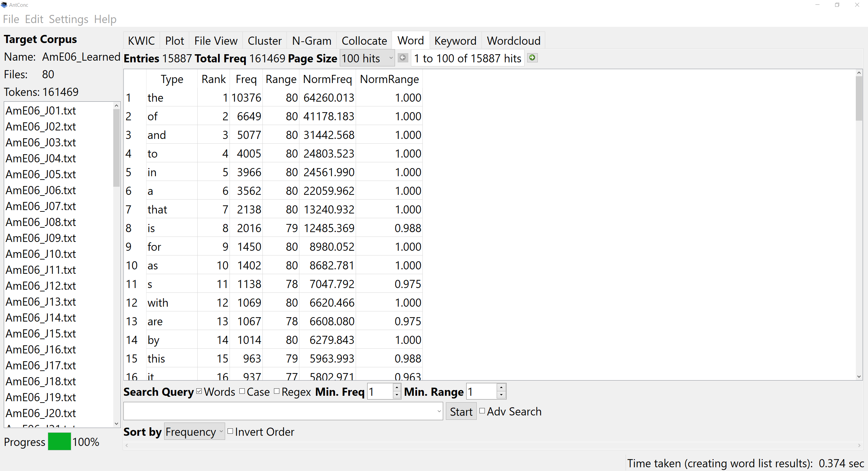Click the AntConc app icon in title bar
Viewport: 868px width, 471px height.
[4, 5]
